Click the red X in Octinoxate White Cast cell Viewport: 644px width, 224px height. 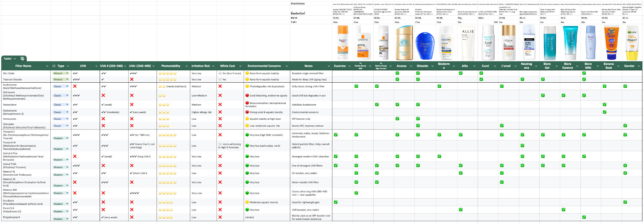[220, 95]
